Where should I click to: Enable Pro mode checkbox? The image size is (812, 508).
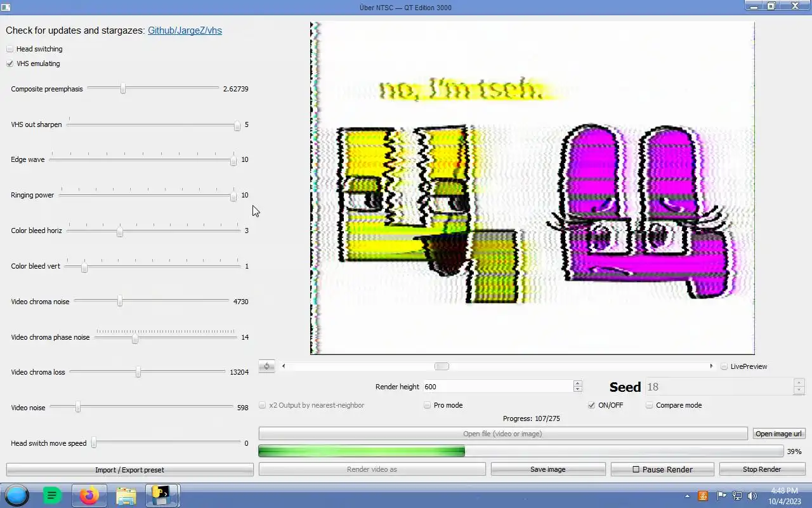tap(428, 405)
